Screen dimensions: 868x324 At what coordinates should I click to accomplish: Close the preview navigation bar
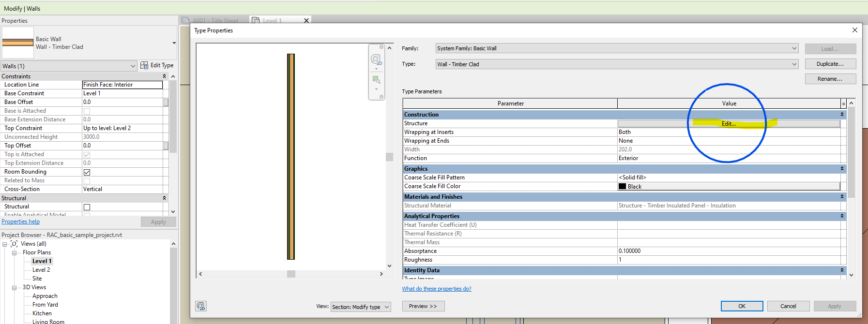click(381, 47)
